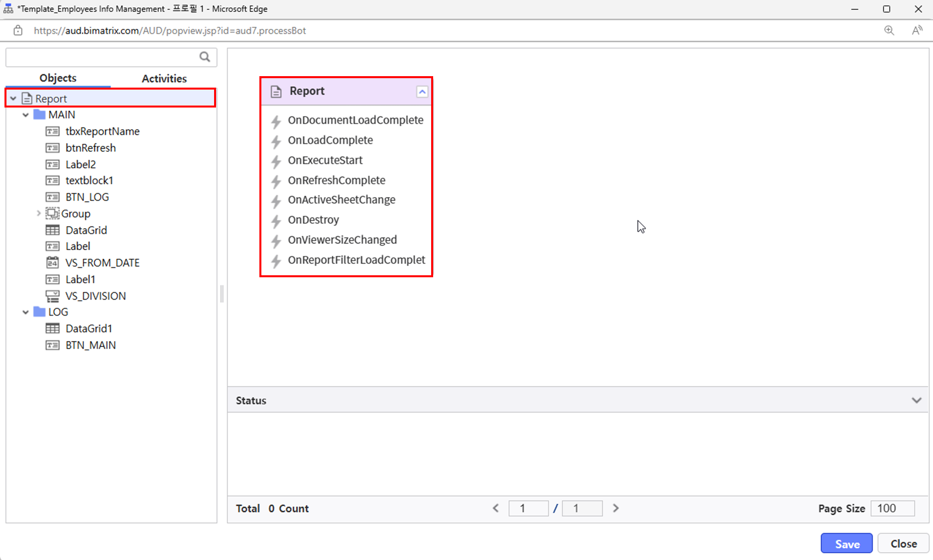Click the lightning icon beside OnViewerSizeChanged
Screen dimensions: 933x560
tap(276, 240)
